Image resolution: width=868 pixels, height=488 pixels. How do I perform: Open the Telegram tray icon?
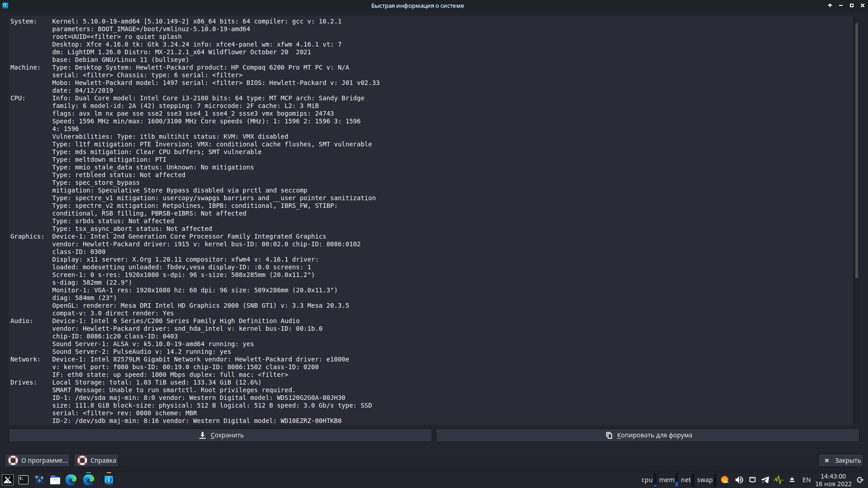(x=765, y=480)
